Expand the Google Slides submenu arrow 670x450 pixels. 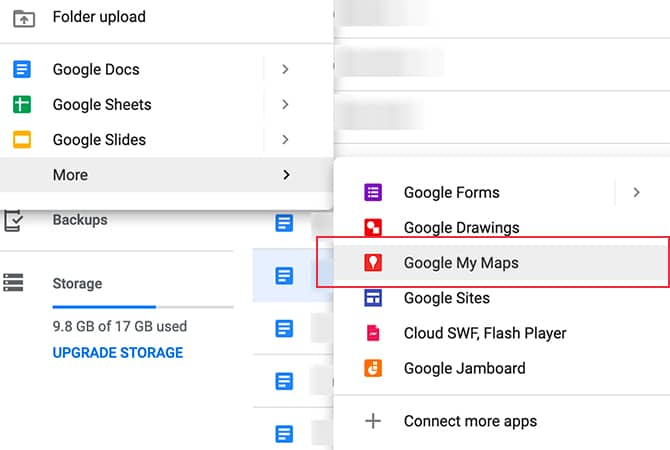[x=285, y=140]
